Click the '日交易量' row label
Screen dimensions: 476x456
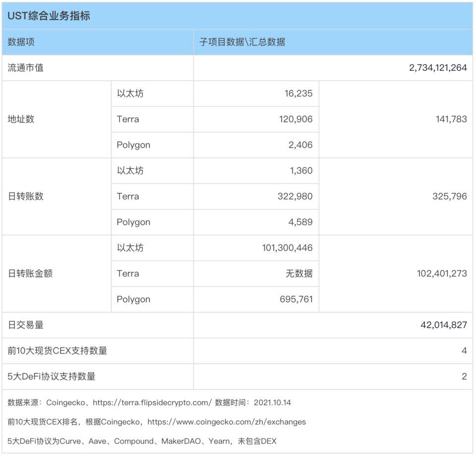point(25,325)
